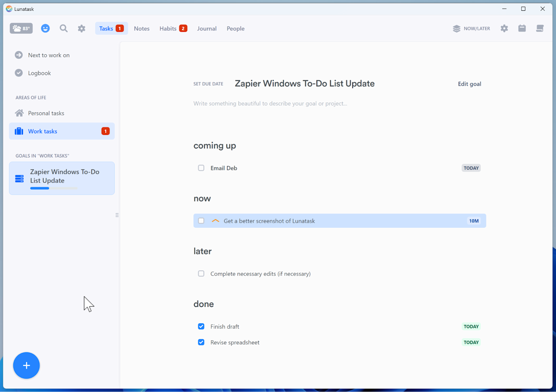Screen dimensions: 556x392
Task: Select Get a better screenshot of Lunatask text
Action: tap(269, 221)
